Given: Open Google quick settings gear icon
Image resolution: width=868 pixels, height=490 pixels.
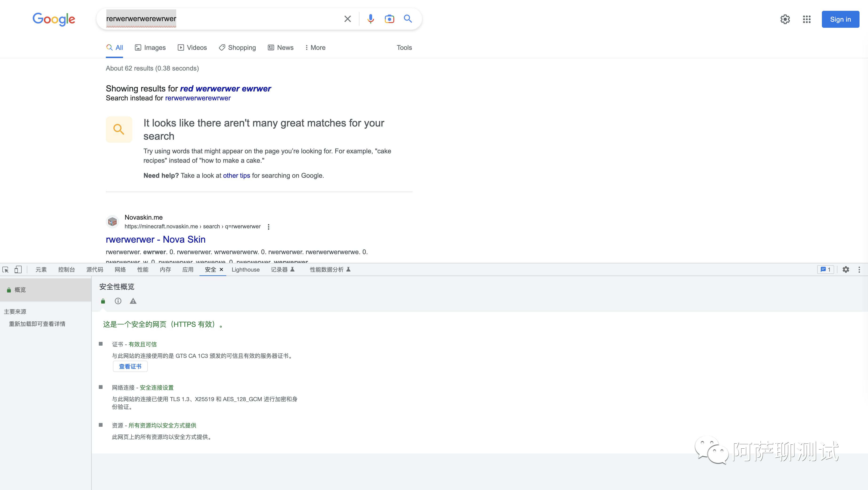Looking at the screenshot, I should [x=785, y=19].
